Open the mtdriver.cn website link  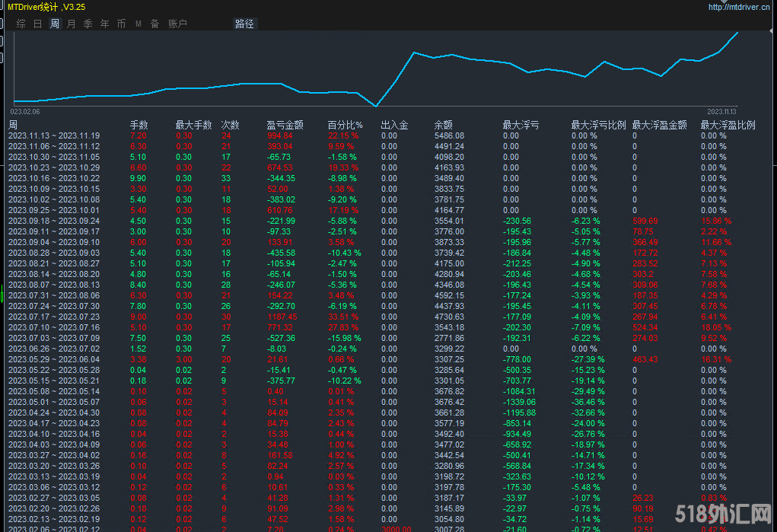740,7
